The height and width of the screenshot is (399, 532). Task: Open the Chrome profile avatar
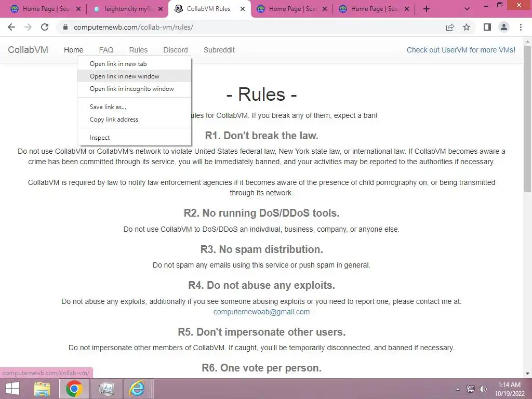coord(504,27)
